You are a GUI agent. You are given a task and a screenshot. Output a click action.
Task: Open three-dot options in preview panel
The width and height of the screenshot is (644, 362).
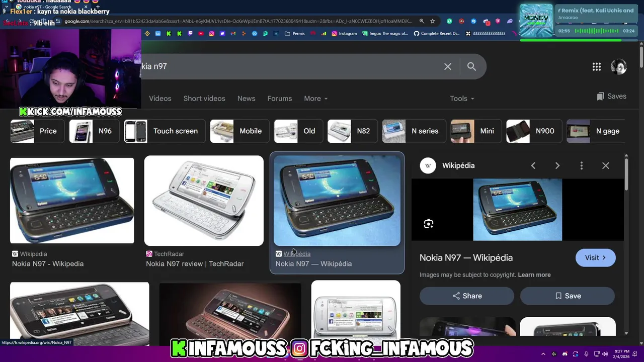coord(582,165)
